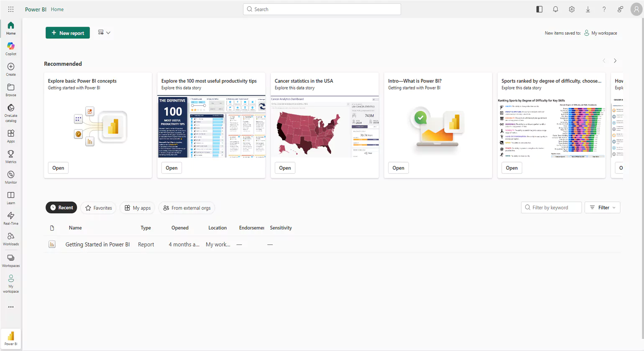Image resolution: width=644 pixels, height=351 pixels.
Task: Click the Download icon in the top bar
Action: click(x=588, y=9)
